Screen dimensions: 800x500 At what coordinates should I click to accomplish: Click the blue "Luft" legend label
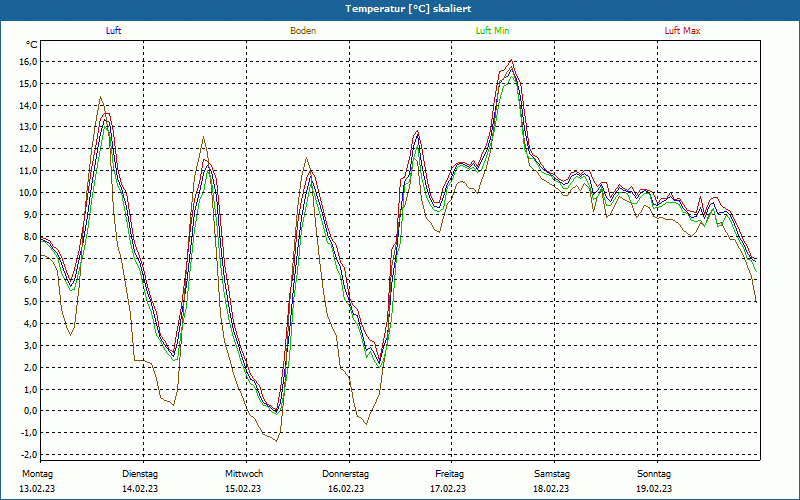click(x=113, y=31)
